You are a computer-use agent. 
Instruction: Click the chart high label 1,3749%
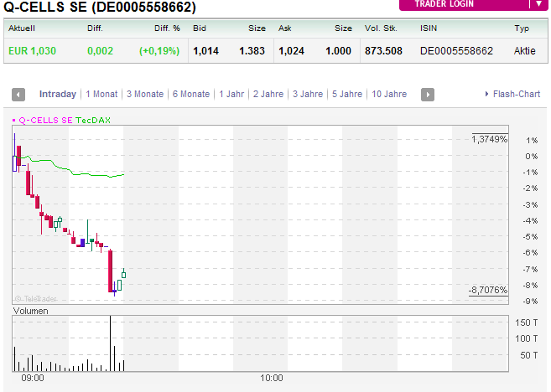pos(490,139)
